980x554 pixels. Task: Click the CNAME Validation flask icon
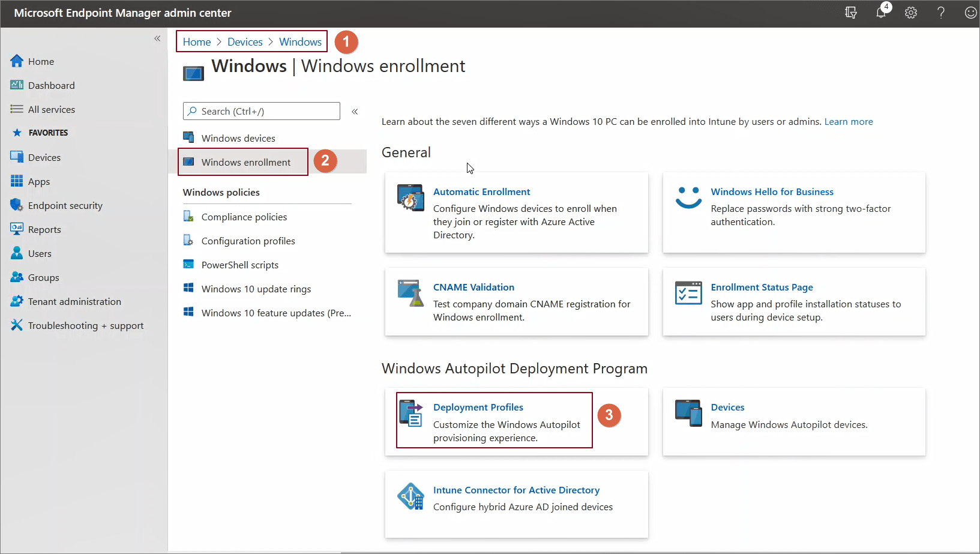(x=410, y=293)
